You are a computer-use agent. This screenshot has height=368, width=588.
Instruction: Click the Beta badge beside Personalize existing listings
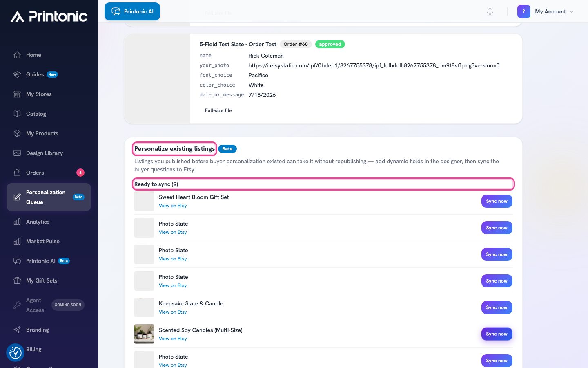pos(227,149)
